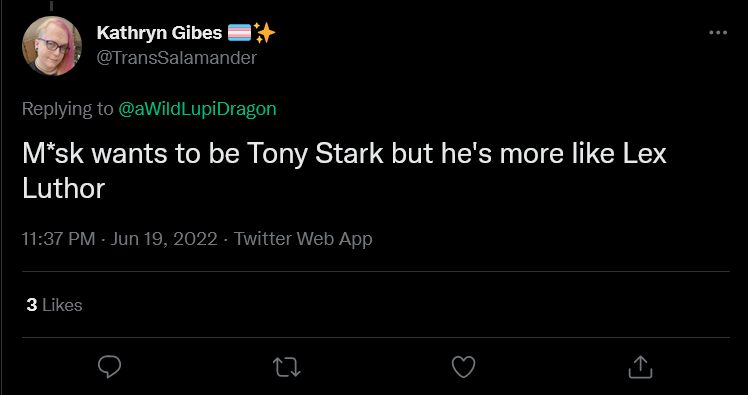
Task: View who liked via 3 Likes
Action: click(54, 305)
